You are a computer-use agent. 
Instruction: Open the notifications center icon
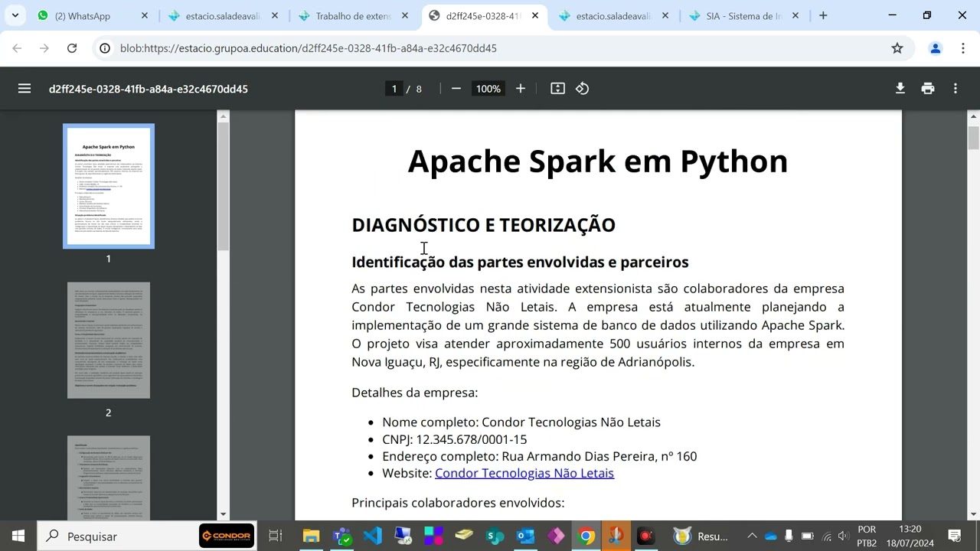tap(955, 536)
